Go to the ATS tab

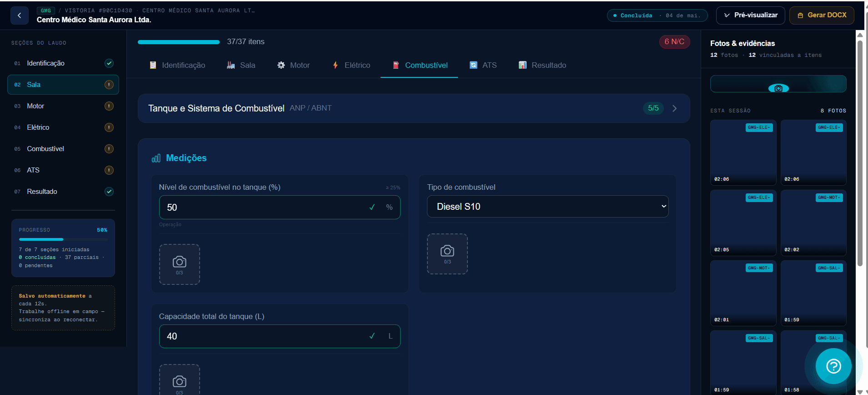pyautogui.click(x=483, y=66)
